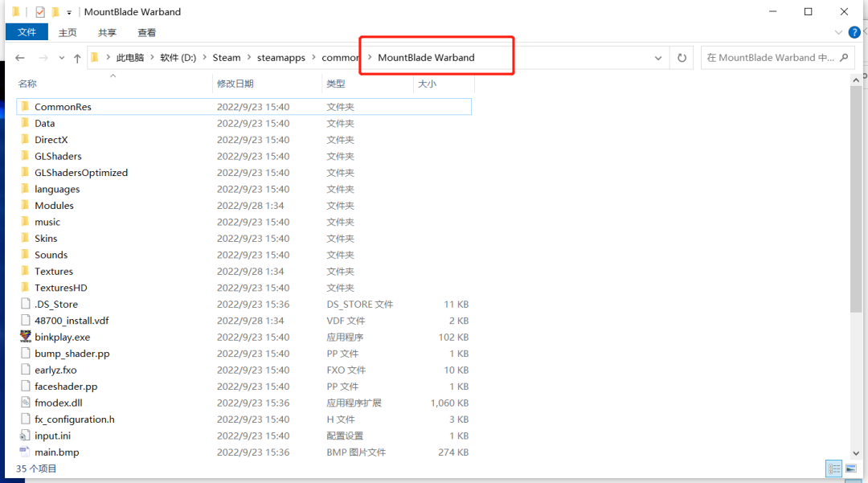Click scrollbar down arrow in file list
Image resolution: width=868 pixels, height=483 pixels.
click(x=856, y=453)
